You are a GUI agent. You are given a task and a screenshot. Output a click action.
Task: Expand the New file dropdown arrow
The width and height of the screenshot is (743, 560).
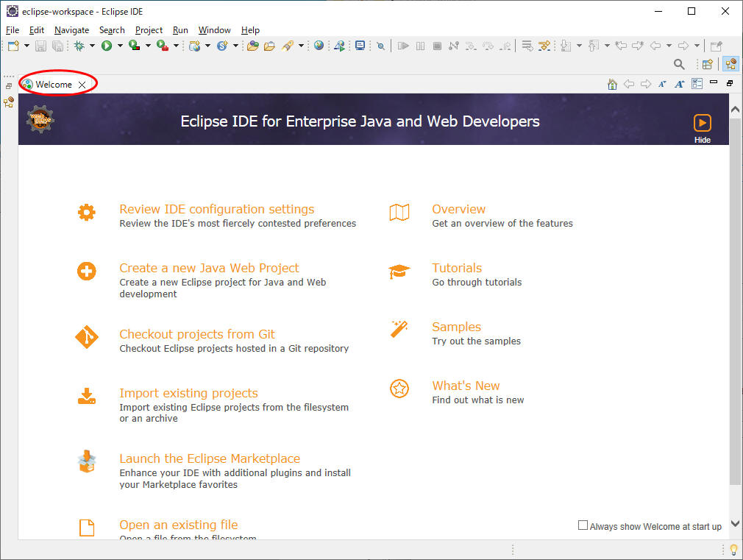pyautogui.click(x=27, y=46)
